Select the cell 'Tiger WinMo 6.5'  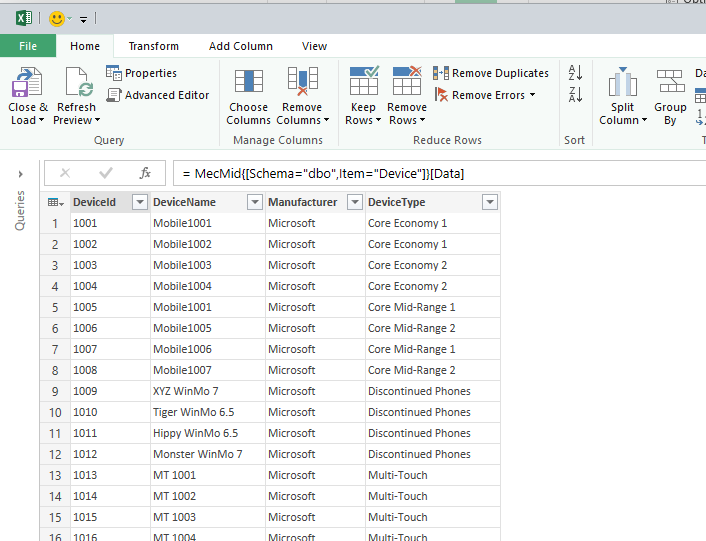point(208,412)
